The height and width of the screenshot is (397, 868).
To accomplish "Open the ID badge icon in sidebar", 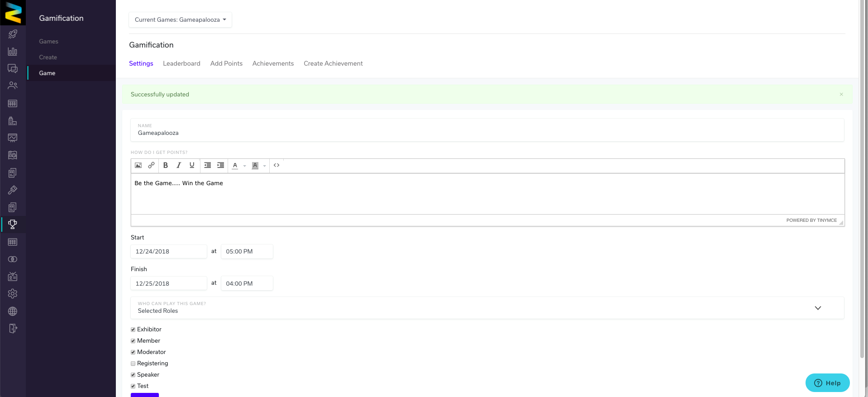I will click(13, 276).
